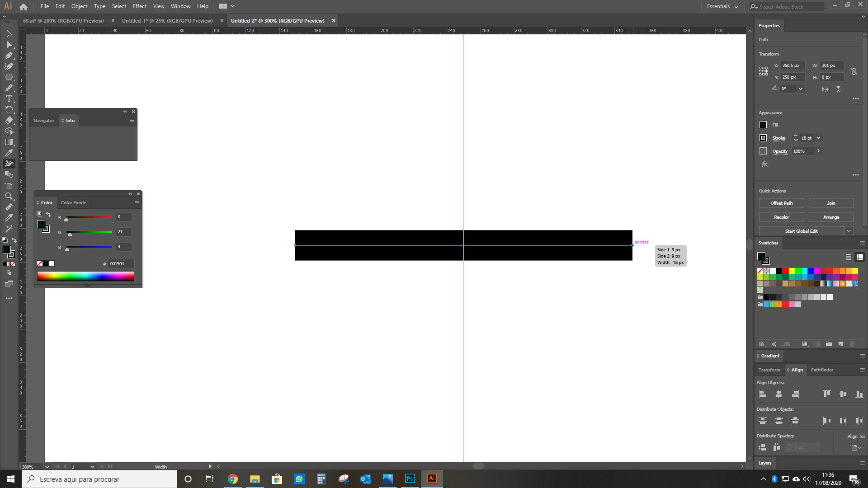Select the Pen tool in toolbar
The image size is (868, 488).
(x=9, y=55)
